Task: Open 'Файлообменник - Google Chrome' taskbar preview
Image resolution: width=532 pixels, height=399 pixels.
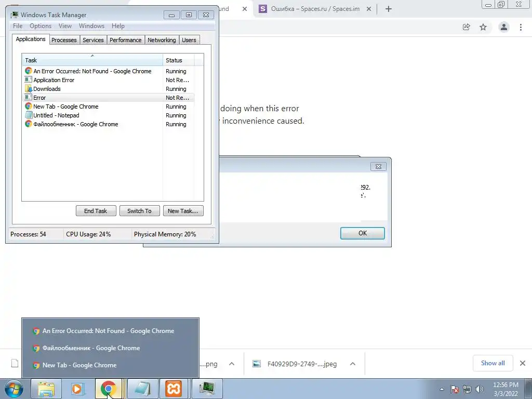Action: click(x=110, y=348)
